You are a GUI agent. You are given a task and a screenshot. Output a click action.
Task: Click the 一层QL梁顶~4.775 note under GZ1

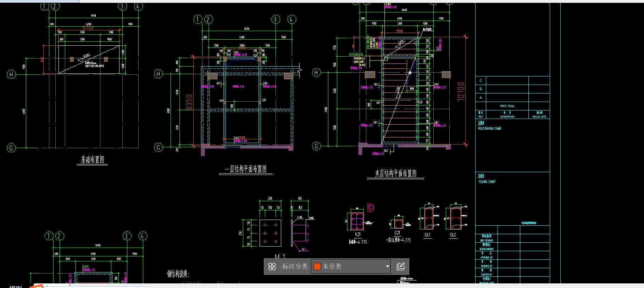398,240
